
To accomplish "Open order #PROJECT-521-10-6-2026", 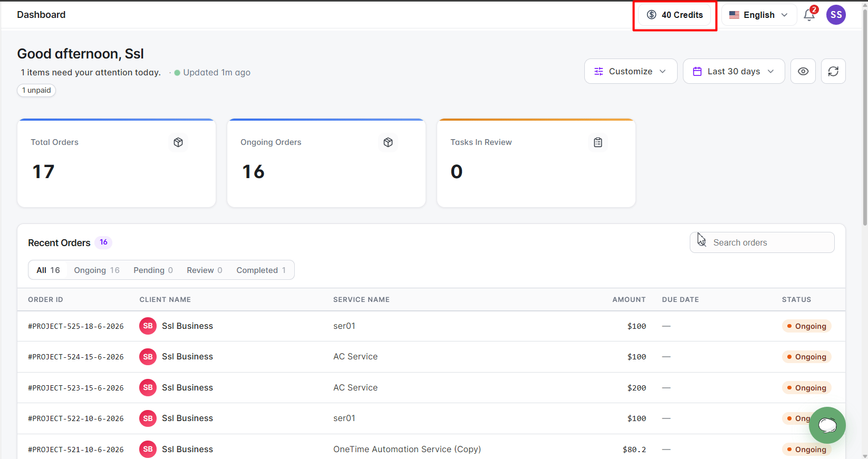I will point(76,450).
